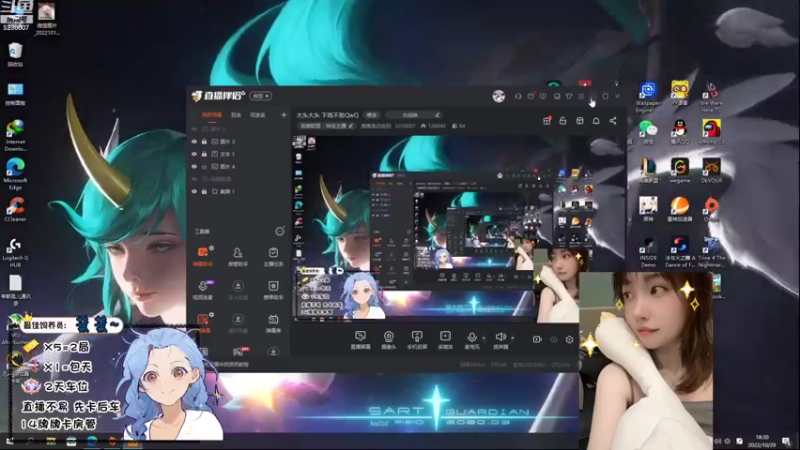Open the streamer tasks clipboard tool
The height and width of the screenshot is (450, 800).
point(273,257)
